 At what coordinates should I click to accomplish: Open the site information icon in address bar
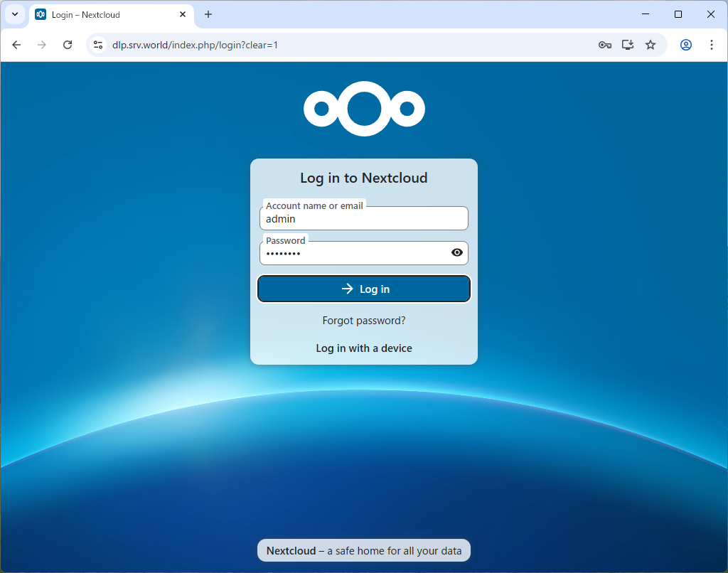pyautogui.click(x=98, y=45)
